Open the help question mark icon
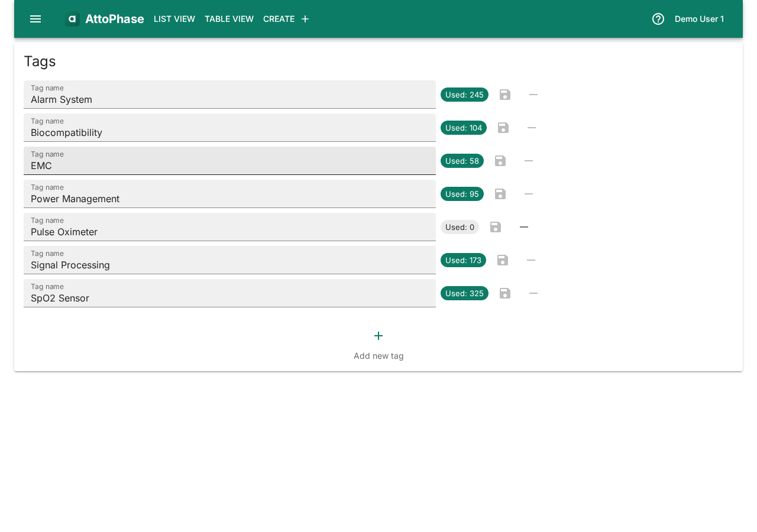757x532 pixels. 658,18
